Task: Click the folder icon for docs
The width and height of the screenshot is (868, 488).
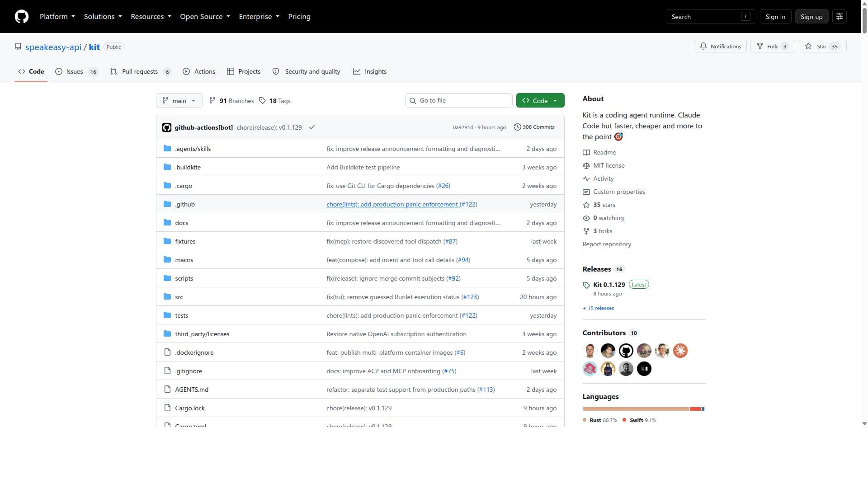Action: 167,223
